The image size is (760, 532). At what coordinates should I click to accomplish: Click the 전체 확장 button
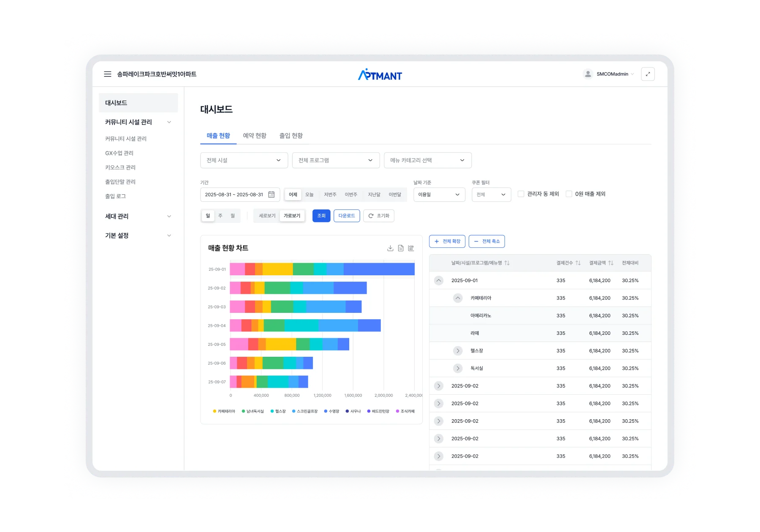click(447, 242)
